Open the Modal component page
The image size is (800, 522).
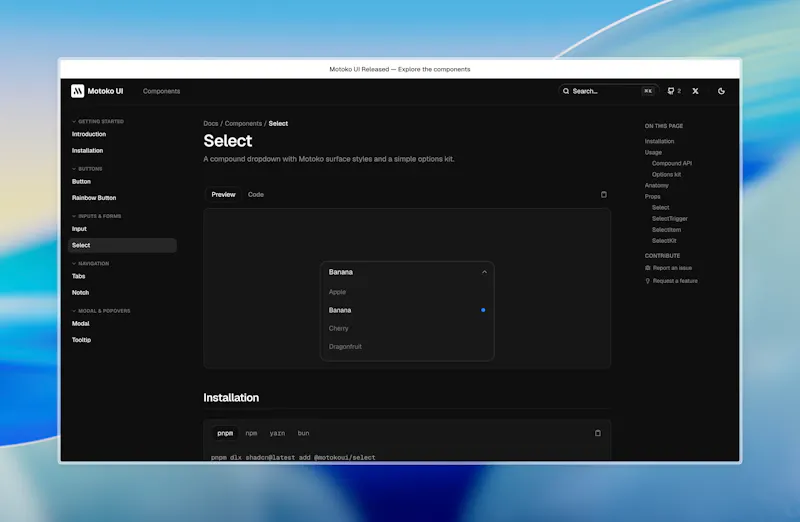(x=81, y=324)
